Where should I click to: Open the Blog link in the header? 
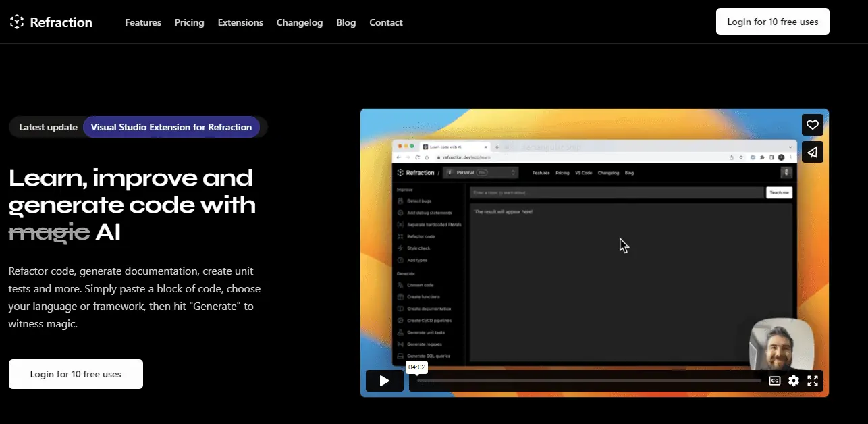[346, 22]
